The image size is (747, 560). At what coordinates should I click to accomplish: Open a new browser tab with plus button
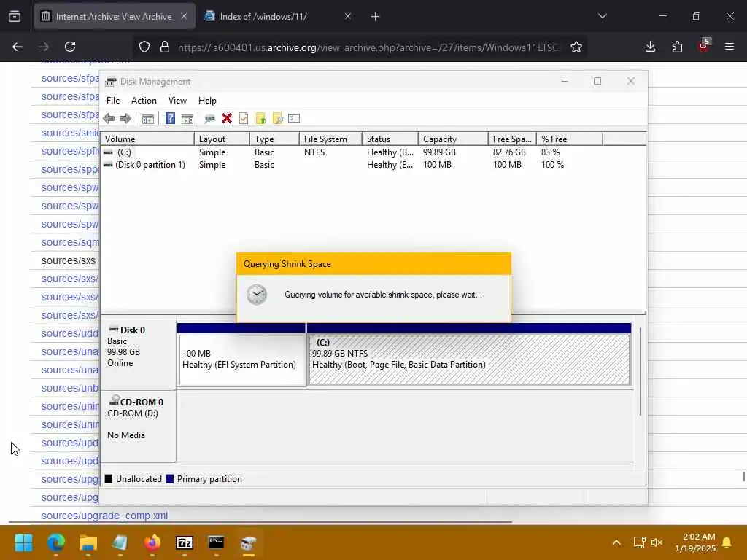coord(376,17)
